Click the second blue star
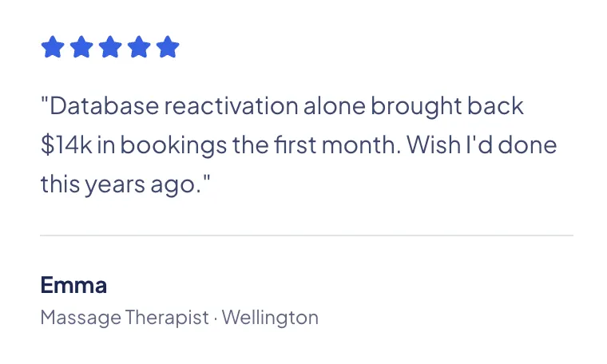The image size is (607, 364). tap(81, 47)
